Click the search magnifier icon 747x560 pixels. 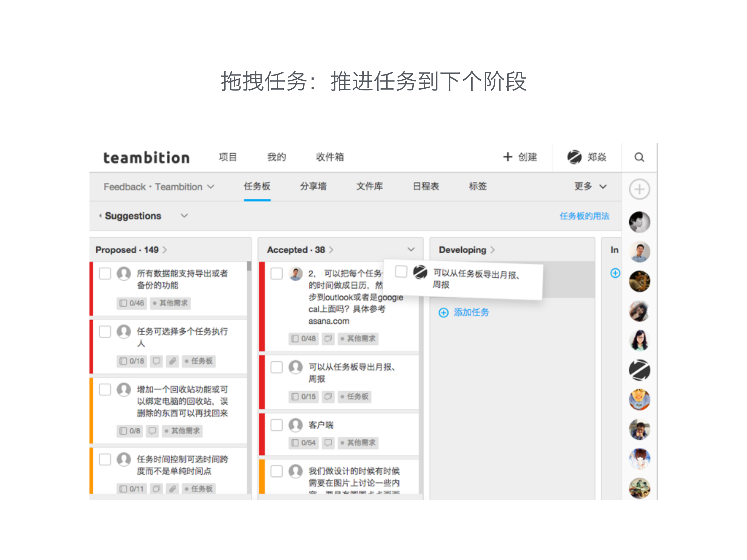pyautogui.click(x=639, y=157)
